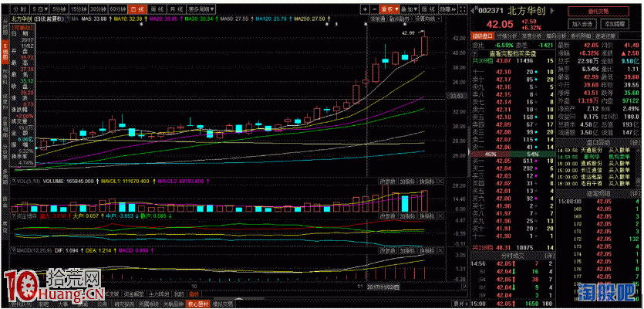Click help icon of MACD panel

[x=14, y=250]
